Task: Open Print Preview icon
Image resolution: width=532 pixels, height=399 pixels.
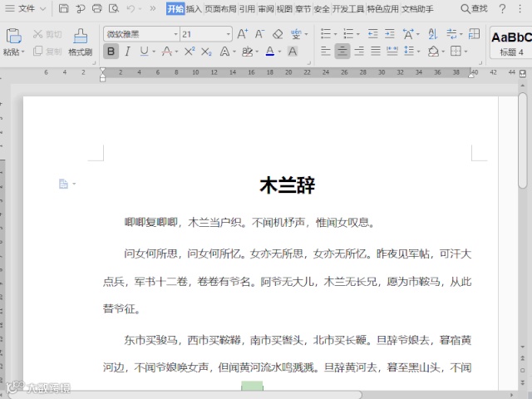Action: 114,8
